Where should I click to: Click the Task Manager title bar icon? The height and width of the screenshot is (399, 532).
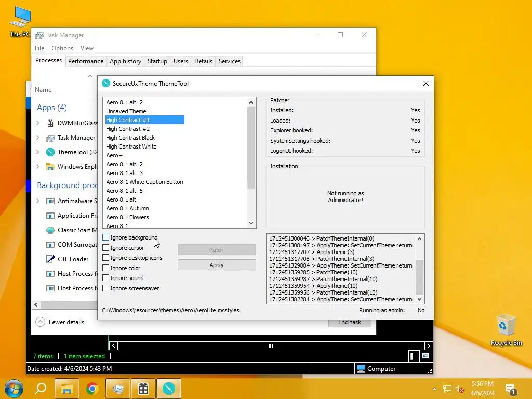pos(39,35)
